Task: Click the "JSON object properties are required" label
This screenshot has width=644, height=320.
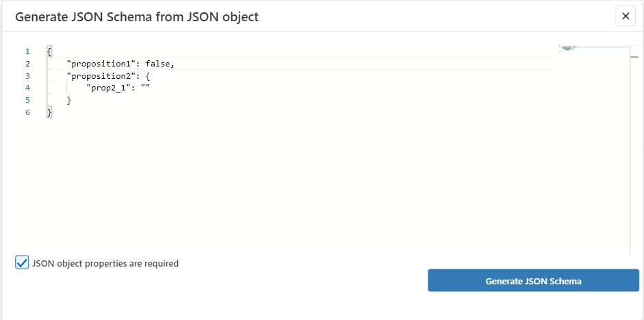Action: click(x=105, y=263)
